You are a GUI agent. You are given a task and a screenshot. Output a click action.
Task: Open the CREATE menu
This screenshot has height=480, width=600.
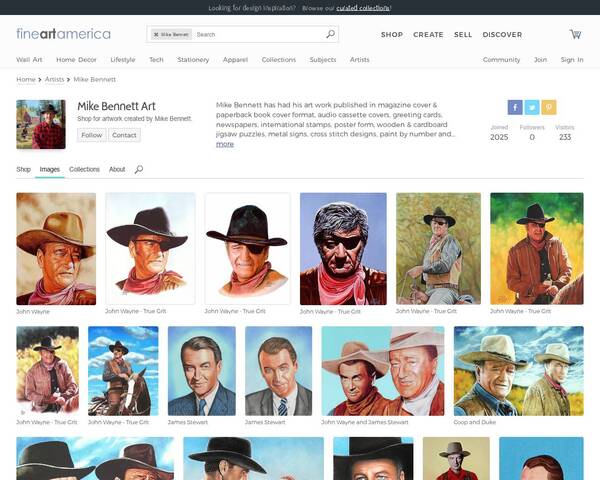428,34
